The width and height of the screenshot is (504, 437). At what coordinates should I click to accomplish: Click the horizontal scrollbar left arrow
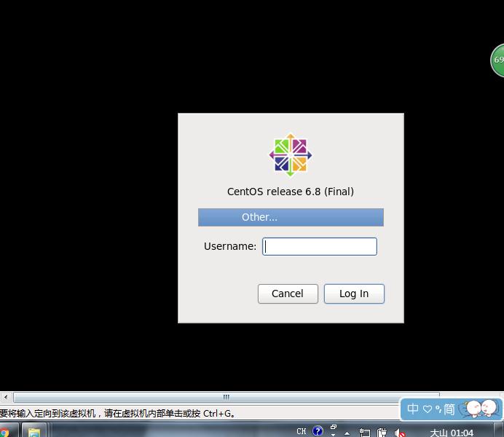[x=6, y=397]
